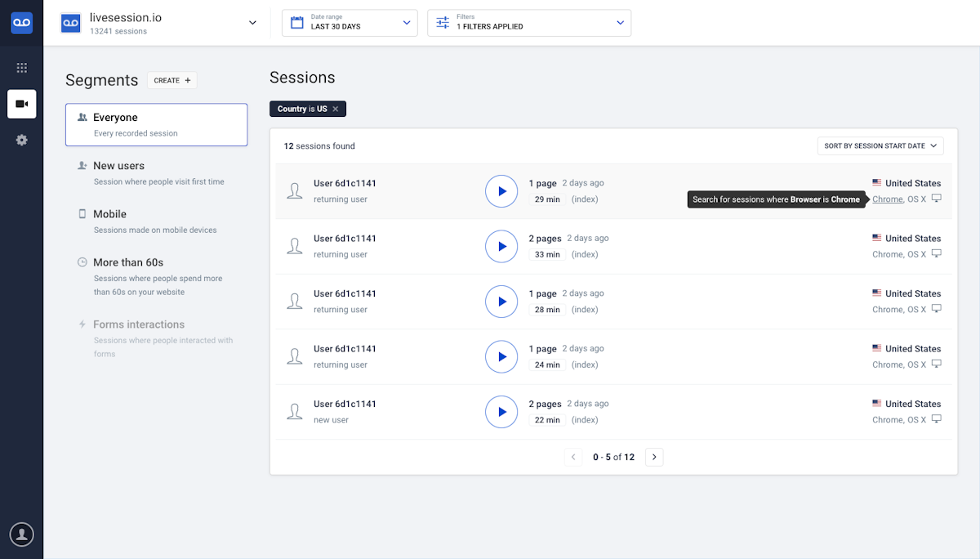
Task: Open the apps grid icon in sidebar
Action: click(22, 68)
